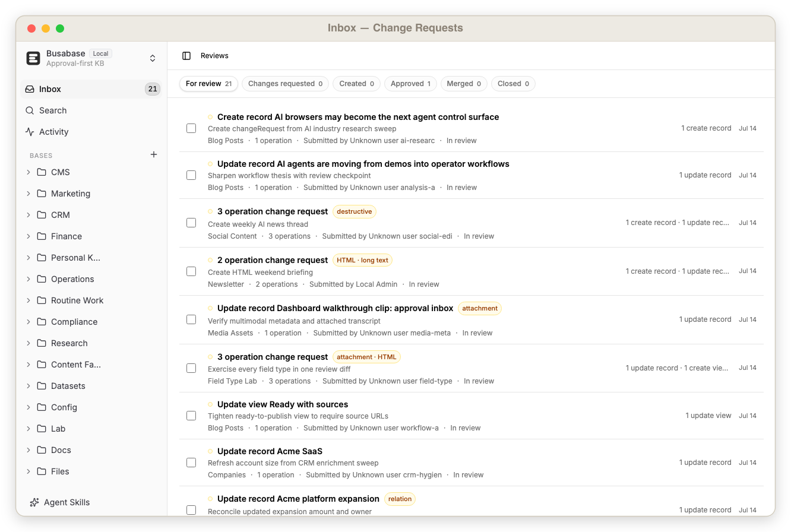Click 'Submitted by Local Admin' text

(x=353, y=284)
